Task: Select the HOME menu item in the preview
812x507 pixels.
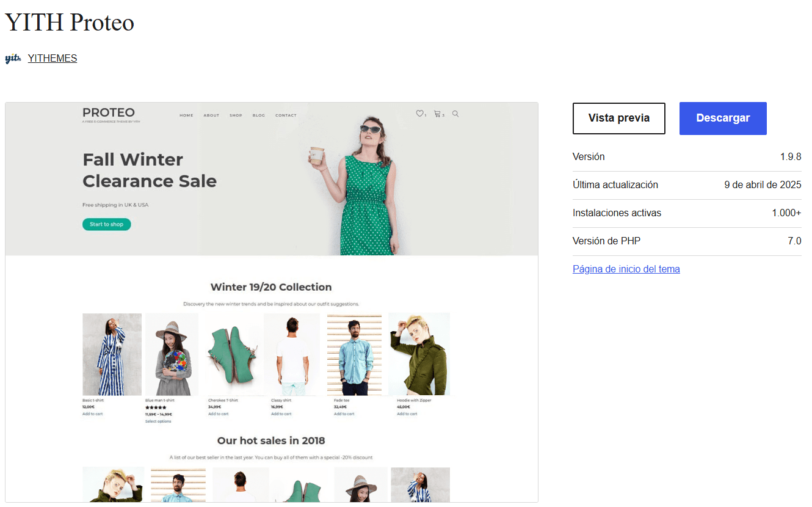Action: [186, 115]
